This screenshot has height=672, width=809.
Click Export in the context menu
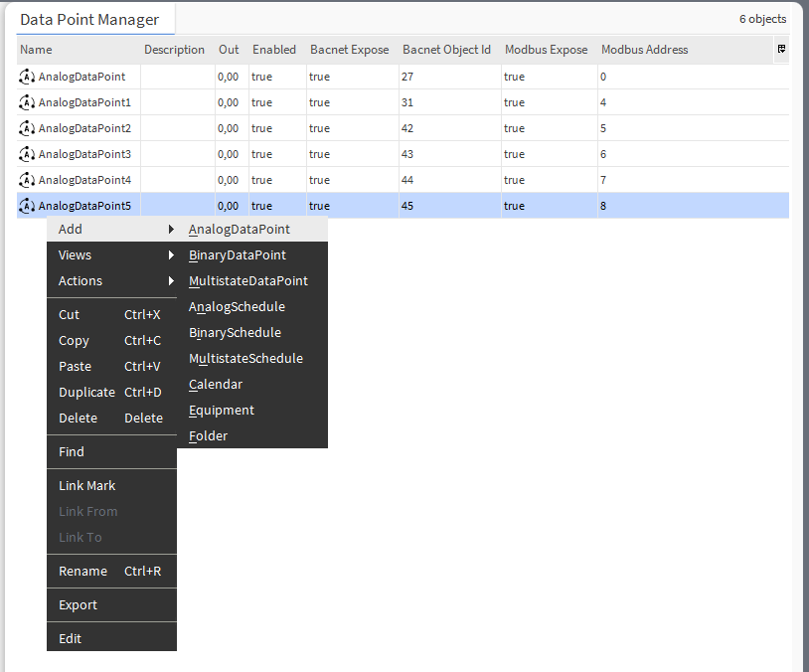pyautogui.click(x=78, y=604)
